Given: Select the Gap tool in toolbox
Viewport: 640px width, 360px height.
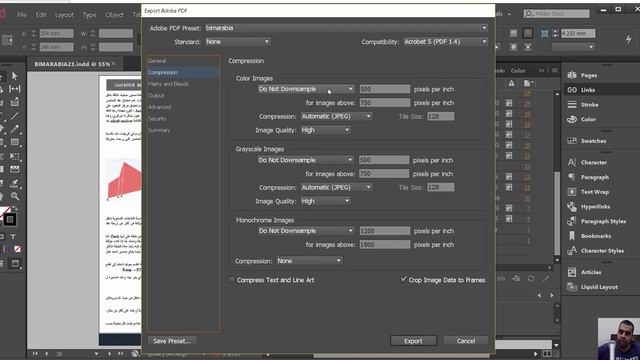Looking at the screenshot, I should (x=15, y=89).
